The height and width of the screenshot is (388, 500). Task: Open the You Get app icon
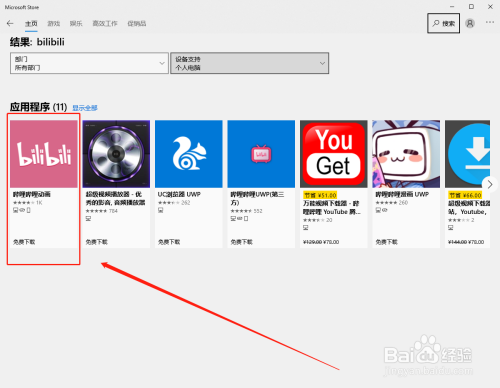pyautogui.click(x=334, y=154)
